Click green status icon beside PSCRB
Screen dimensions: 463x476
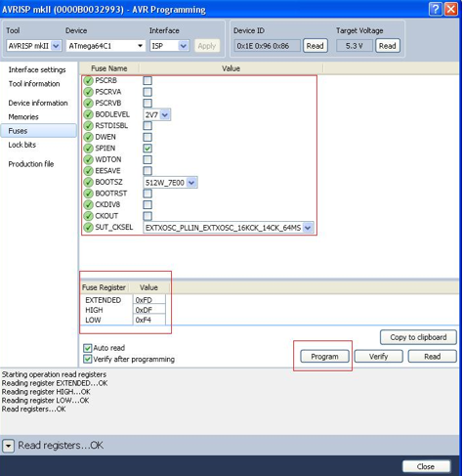[88, 80]
